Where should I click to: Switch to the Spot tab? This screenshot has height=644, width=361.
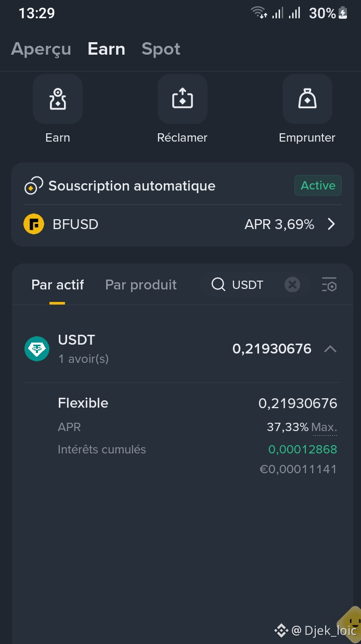click(x=161, y=49)
